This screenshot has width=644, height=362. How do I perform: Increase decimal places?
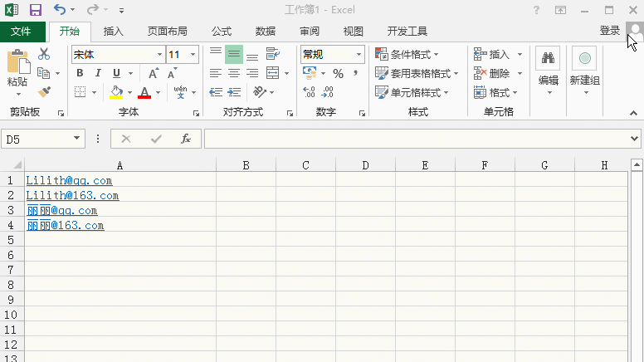click(x=309, y=92)
